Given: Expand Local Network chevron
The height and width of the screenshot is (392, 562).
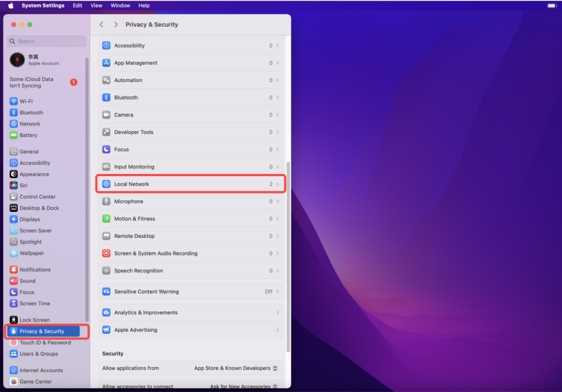Looking at the screenshot, I should [277, 184].
